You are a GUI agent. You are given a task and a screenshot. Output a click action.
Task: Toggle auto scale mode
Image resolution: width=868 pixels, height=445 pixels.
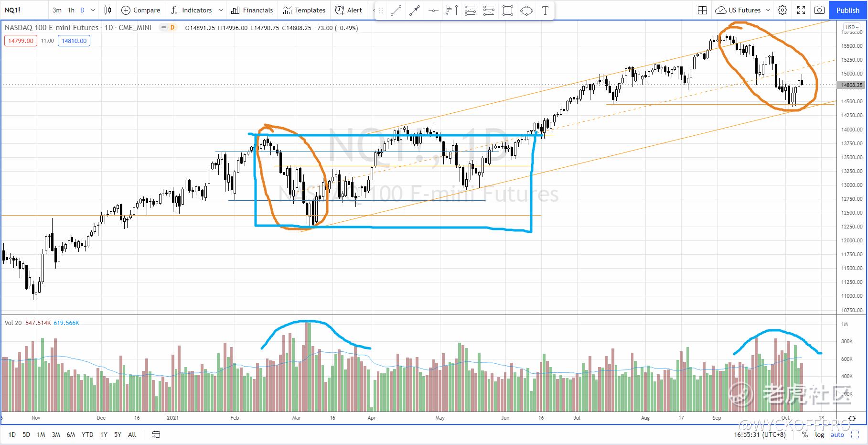[x=837, y=434]
